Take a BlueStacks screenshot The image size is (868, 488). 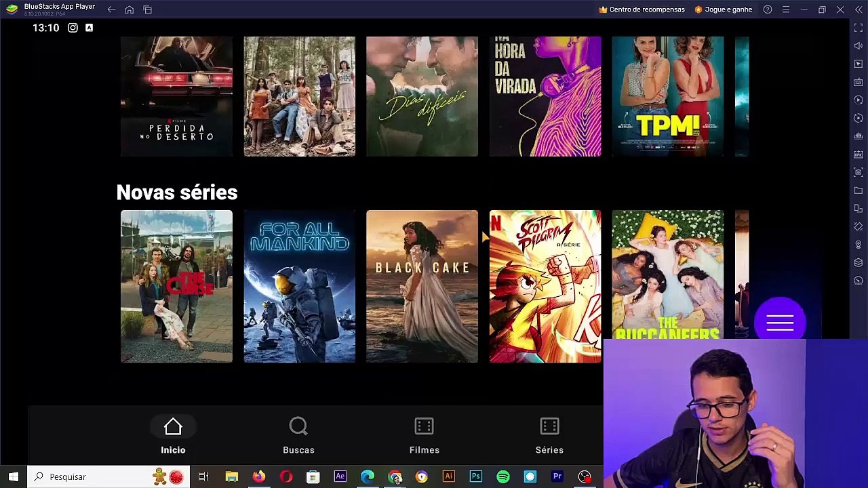[859, 172]
